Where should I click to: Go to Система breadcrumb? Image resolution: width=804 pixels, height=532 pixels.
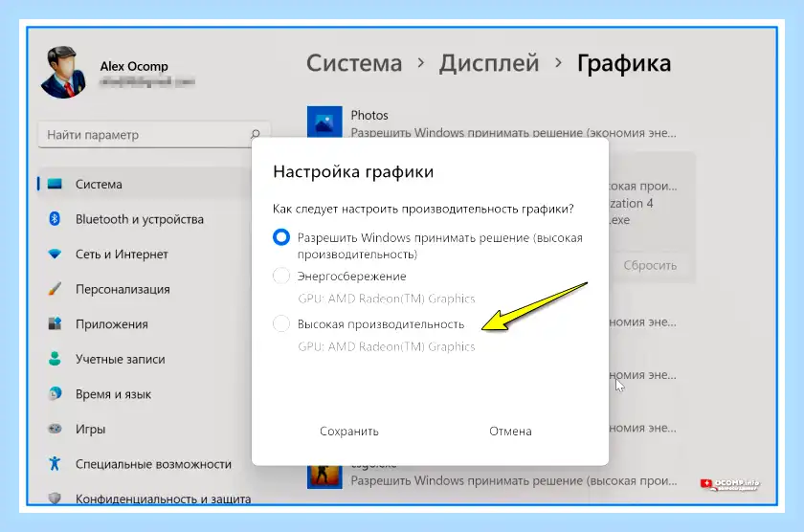(354, 63)
